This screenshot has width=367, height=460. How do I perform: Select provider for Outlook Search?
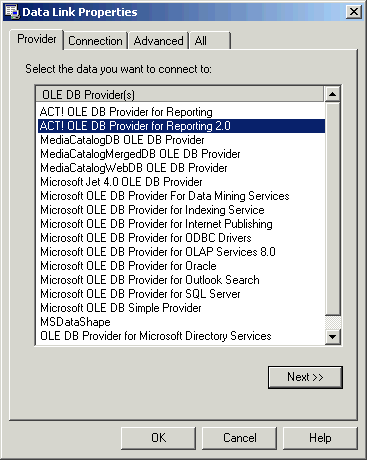pos(181,280)
